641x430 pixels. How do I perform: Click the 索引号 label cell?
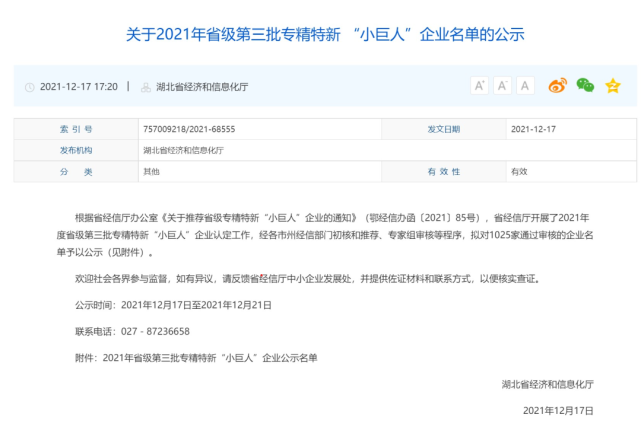(x=75, y=129)
